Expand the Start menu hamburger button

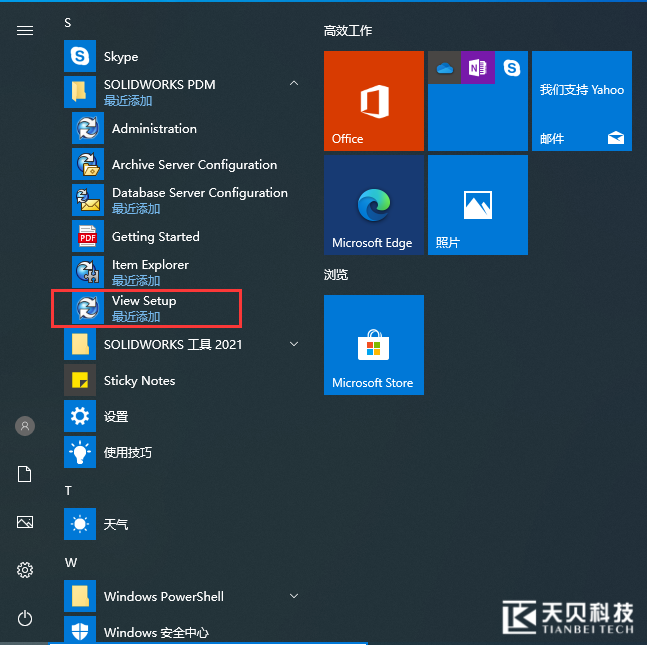tap(25, 31)
